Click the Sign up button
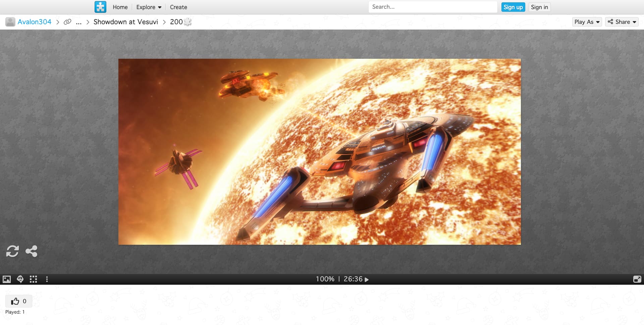 [513, 7]
